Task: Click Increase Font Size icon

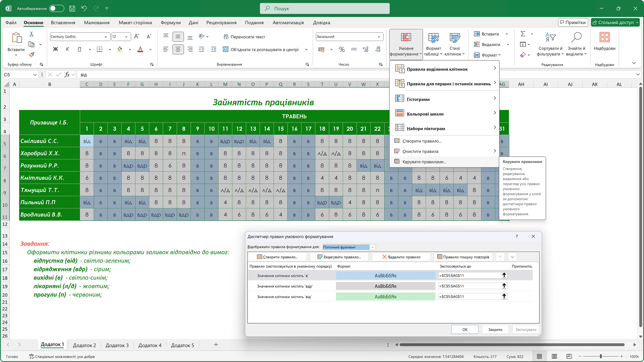Action: pos(137,37)
